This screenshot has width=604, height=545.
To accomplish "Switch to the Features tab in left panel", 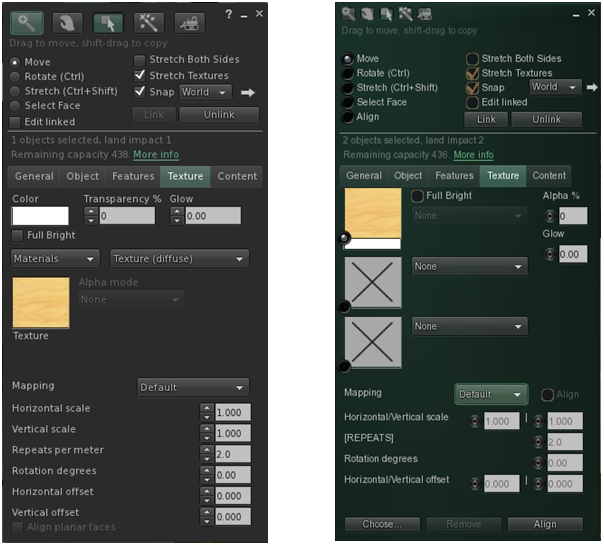I will [133, 177].
